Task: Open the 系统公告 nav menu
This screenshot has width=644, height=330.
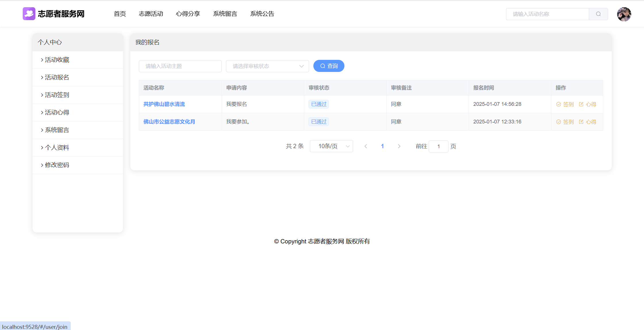Action: click(x=262, y=14)
